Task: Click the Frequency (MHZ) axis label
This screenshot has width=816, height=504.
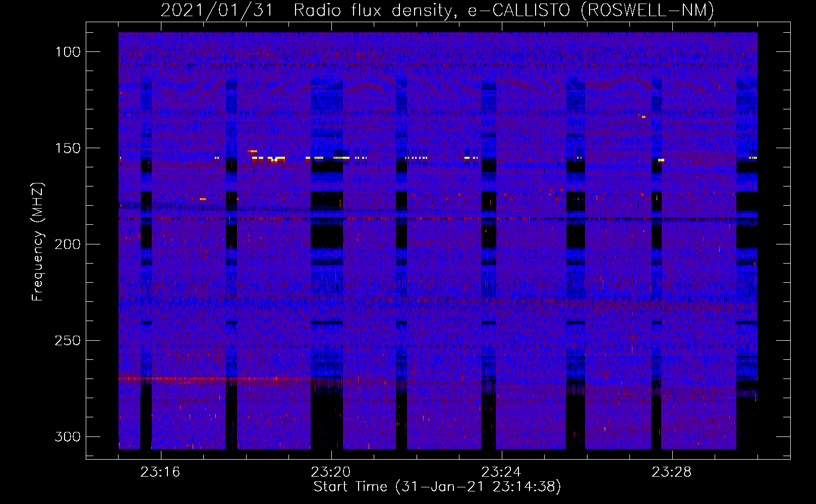Action: click(38, 241)
